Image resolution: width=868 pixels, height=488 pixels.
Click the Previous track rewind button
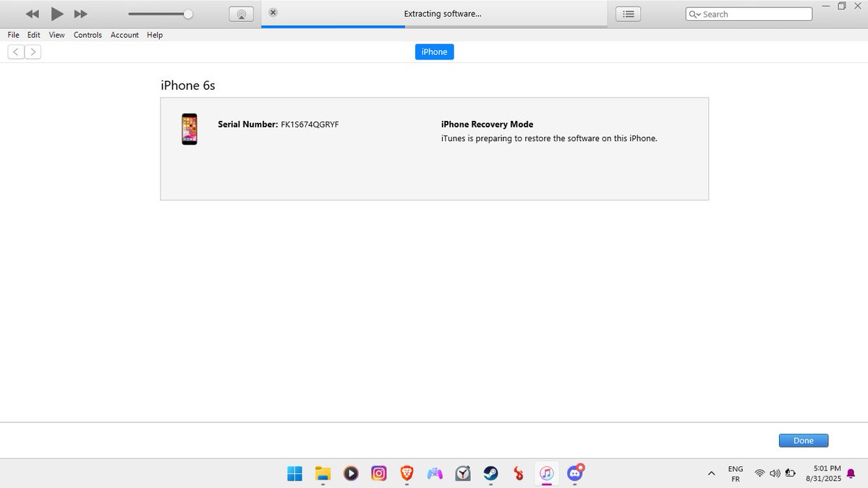(32, 14)
